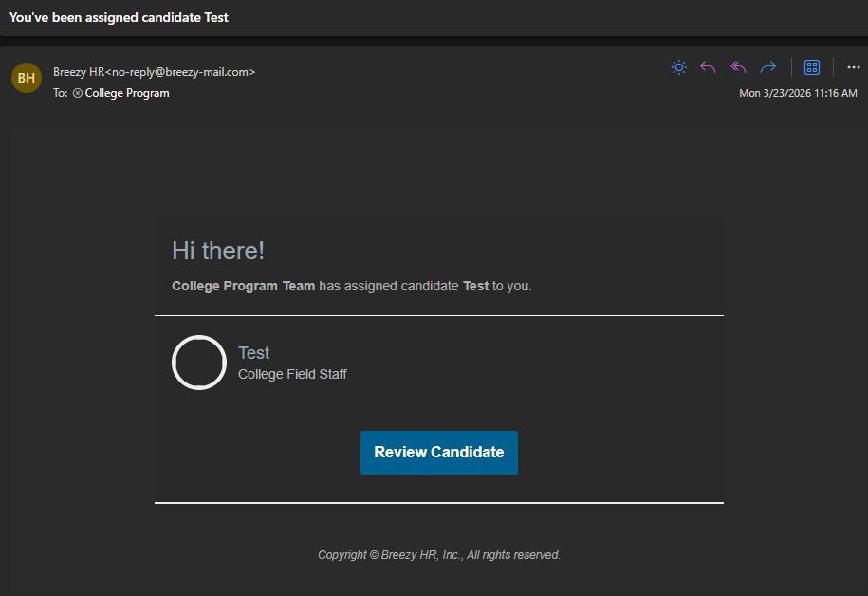Toggle the sun icon for light background
The width and height of the screenshot is (868, 596).
point(678,67)
